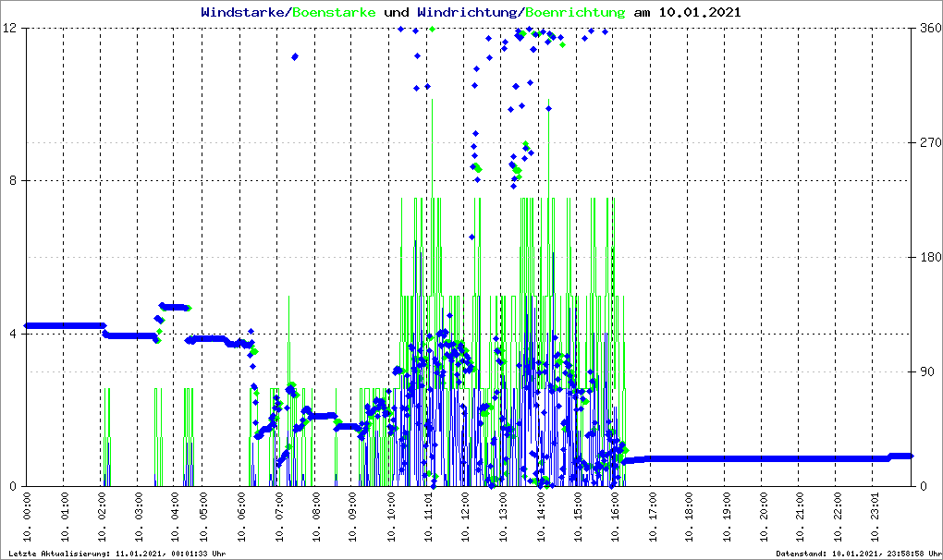Image resolution: width=943 pixels, height=560 pixels.
Task: Click the time label '10. 12:00'
Action: coord(465,517)
